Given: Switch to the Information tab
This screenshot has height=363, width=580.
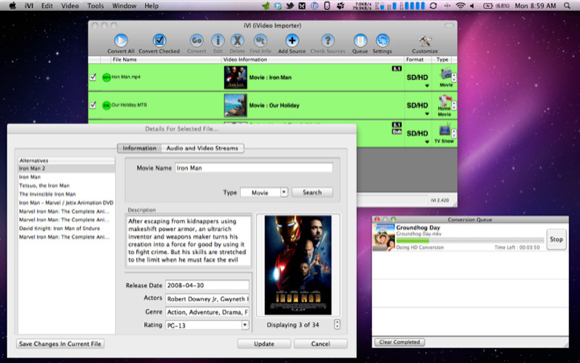Looking at the screenshot, I should tap(139, 148).
